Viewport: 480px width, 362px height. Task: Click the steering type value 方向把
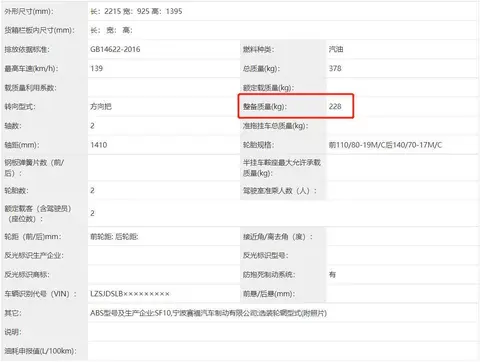(x=101, y=106)
